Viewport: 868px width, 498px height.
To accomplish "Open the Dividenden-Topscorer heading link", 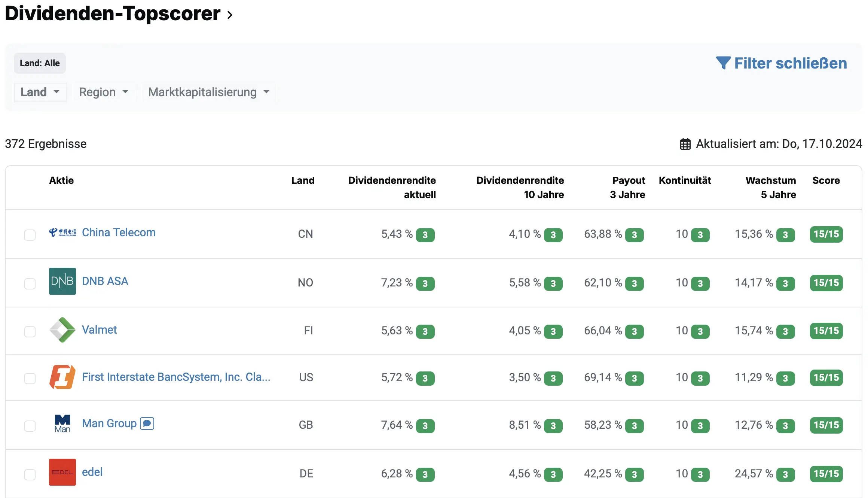I will click(x=113, y=14).
